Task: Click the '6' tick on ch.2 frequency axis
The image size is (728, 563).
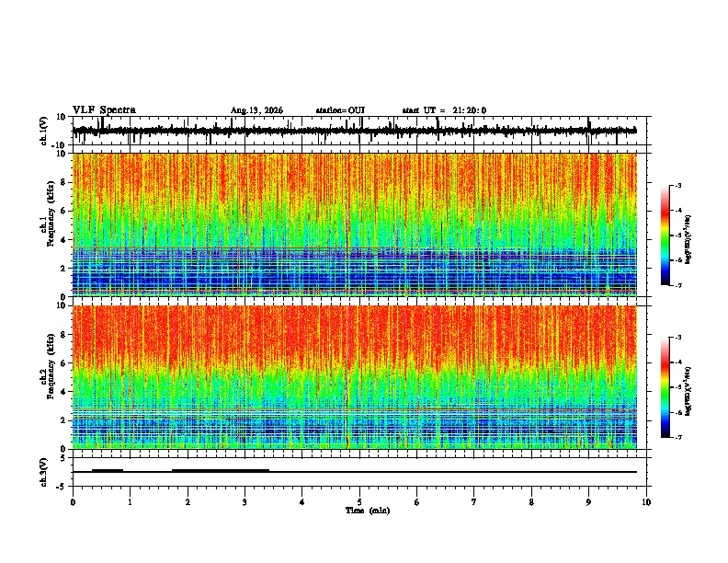Action: coord(63,362)
